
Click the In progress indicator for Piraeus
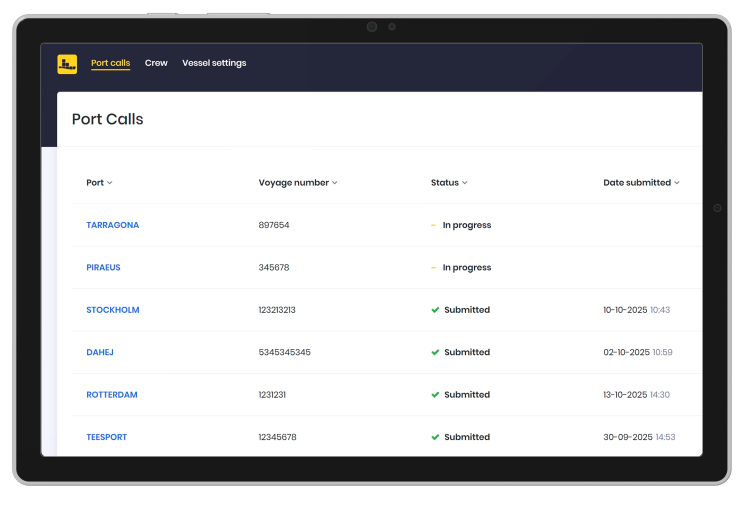pos(434,268)
